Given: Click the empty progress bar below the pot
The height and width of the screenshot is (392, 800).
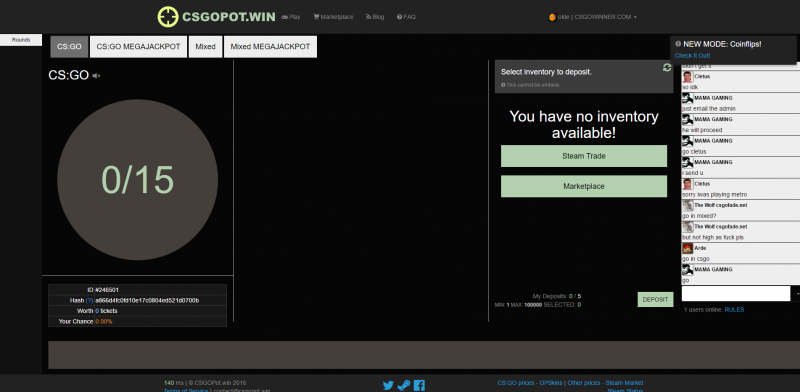Looking at the screenshot, I should click(423, 355).
